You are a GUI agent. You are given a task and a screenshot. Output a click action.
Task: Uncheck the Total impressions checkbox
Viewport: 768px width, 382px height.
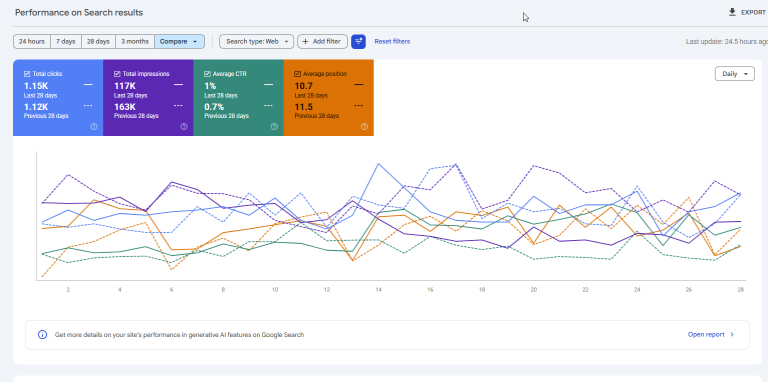(117, 74)
